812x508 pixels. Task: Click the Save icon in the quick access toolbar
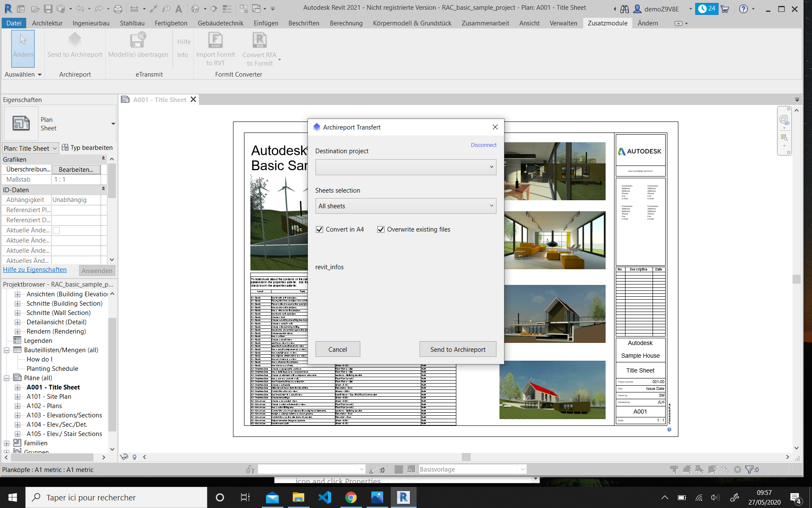(48, 8)
